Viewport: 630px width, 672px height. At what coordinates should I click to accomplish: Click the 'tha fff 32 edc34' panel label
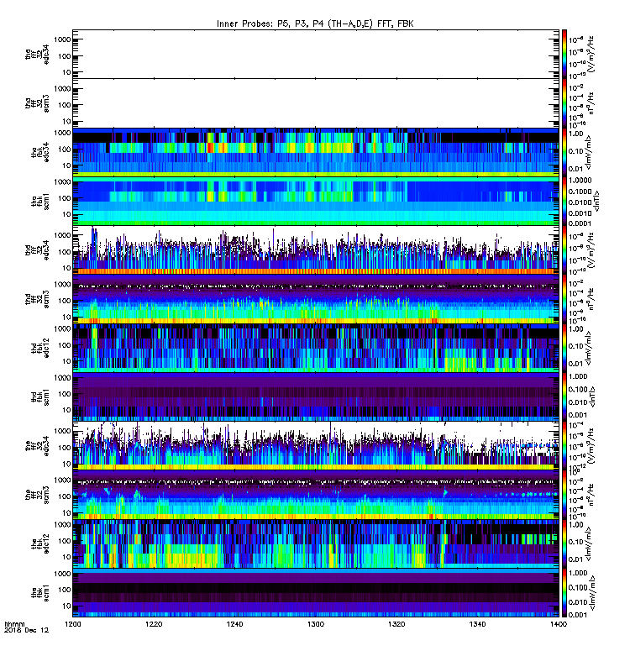click(37, 54)
